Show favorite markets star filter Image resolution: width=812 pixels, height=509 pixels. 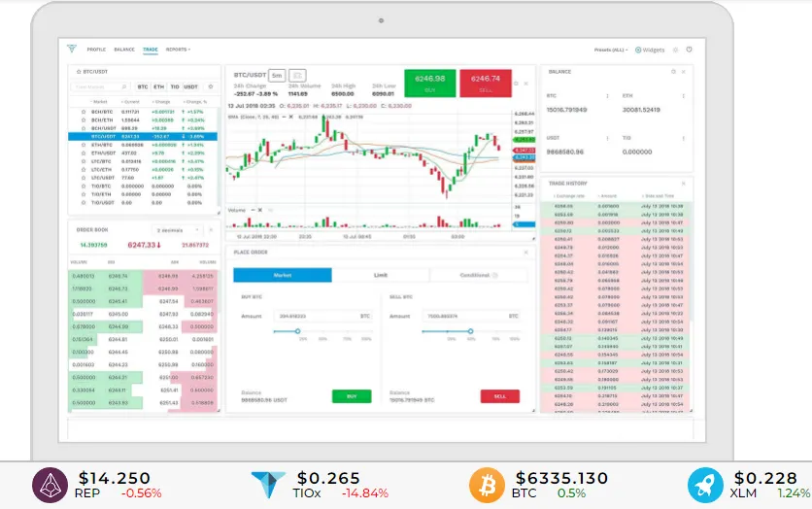coord(211,87)
